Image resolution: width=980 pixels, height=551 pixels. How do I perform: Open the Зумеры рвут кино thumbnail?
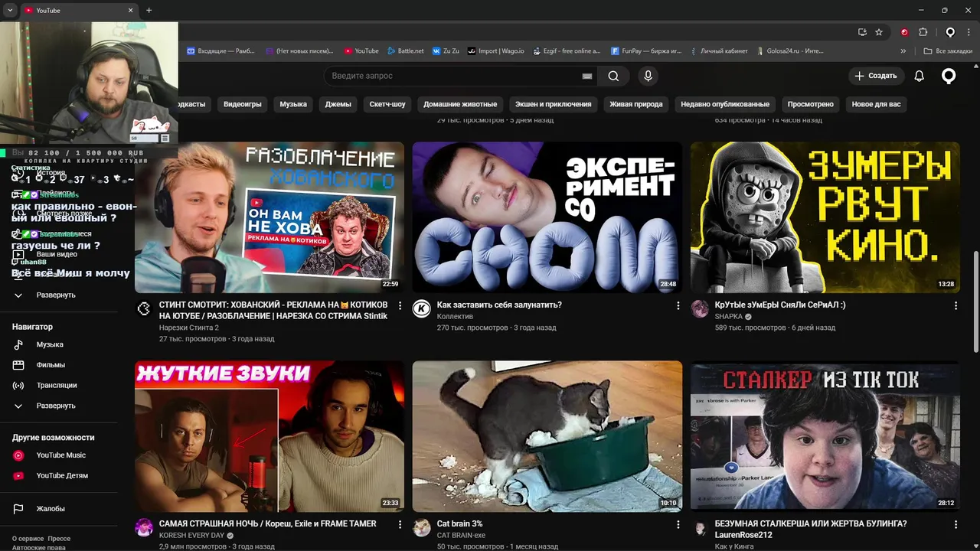[x=825, y=217]
